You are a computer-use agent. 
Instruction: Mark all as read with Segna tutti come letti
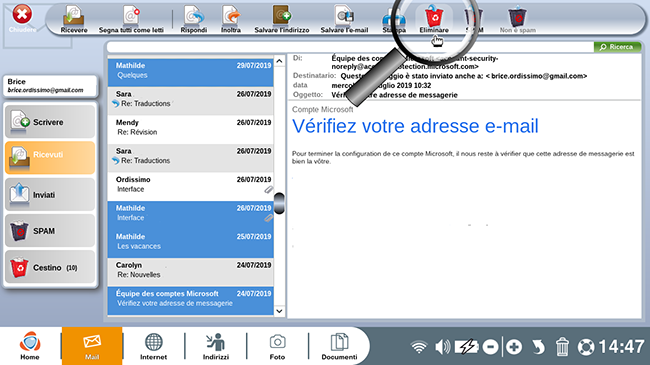131,19
